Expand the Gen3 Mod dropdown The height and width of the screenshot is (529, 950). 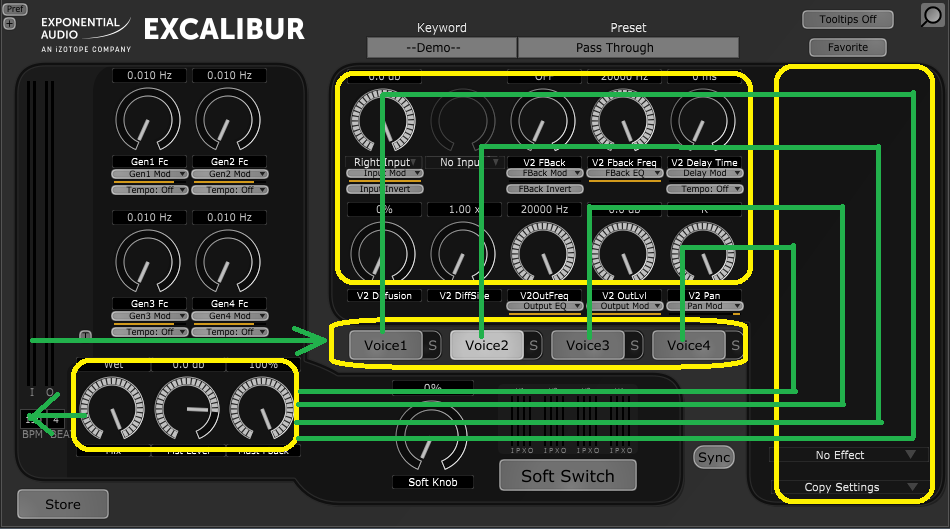pyautogui.click(x=150, y=316)
